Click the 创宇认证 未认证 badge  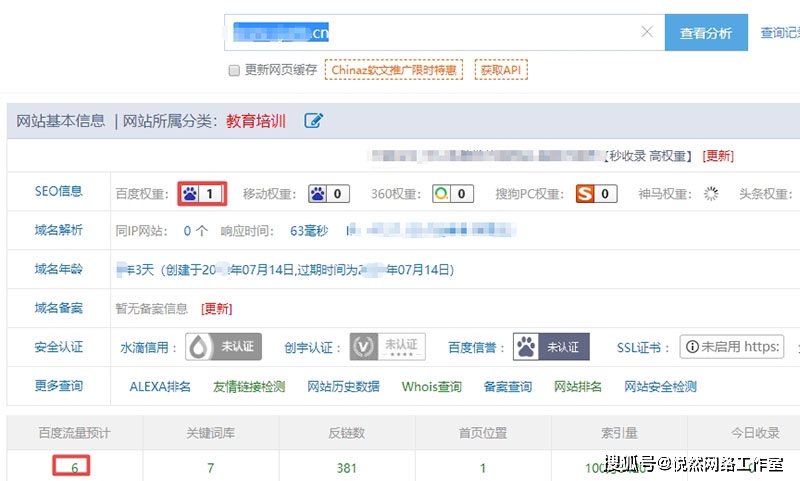click(387, 347)
